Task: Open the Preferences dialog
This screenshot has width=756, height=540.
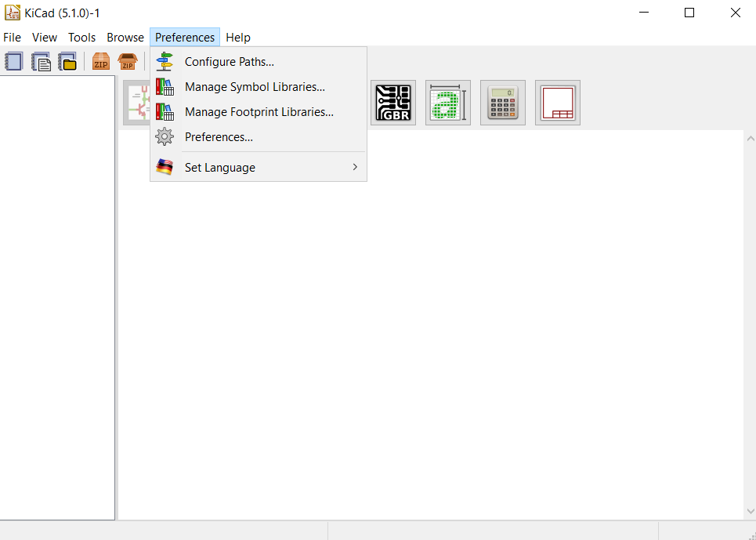Action: point(219,136)
